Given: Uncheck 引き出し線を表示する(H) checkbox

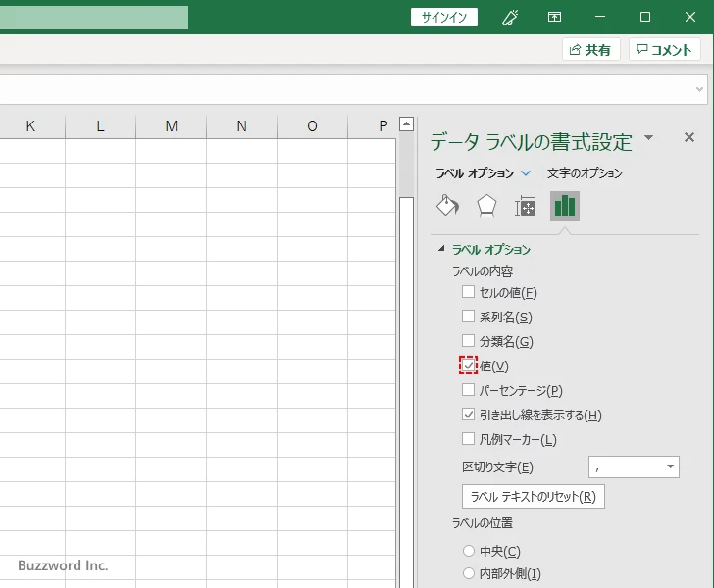Looking at the screenshot, I should 468,415.
